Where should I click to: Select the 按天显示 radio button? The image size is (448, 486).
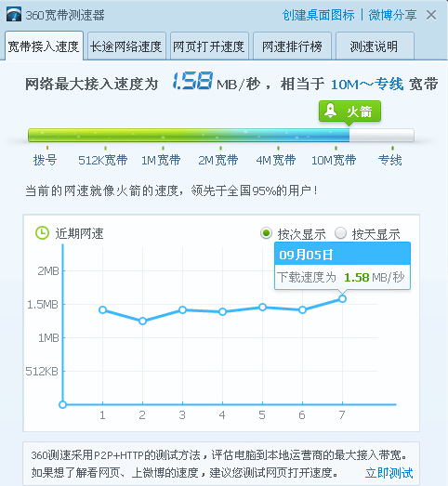pyautogui.click(x=340, y=233)
